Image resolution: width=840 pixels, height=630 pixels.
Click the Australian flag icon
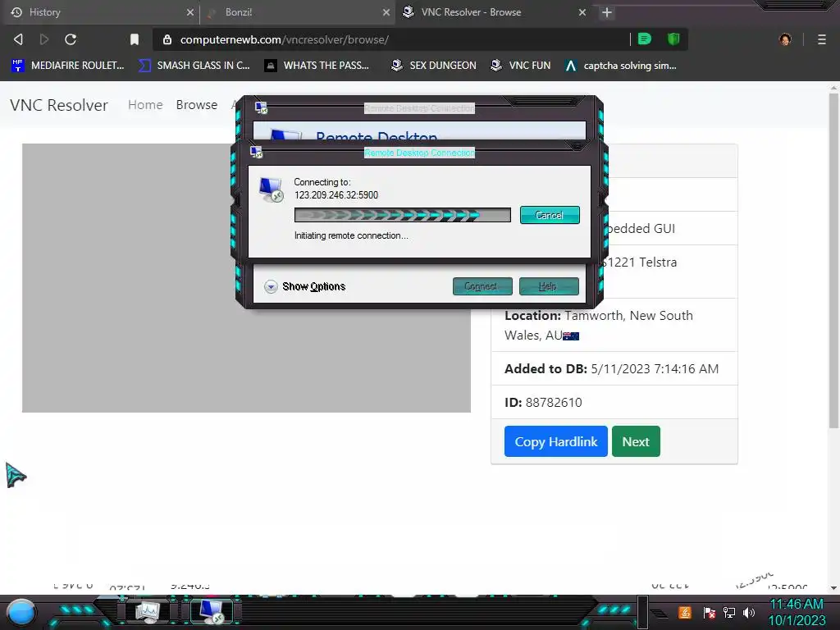[x=571, y=336]
